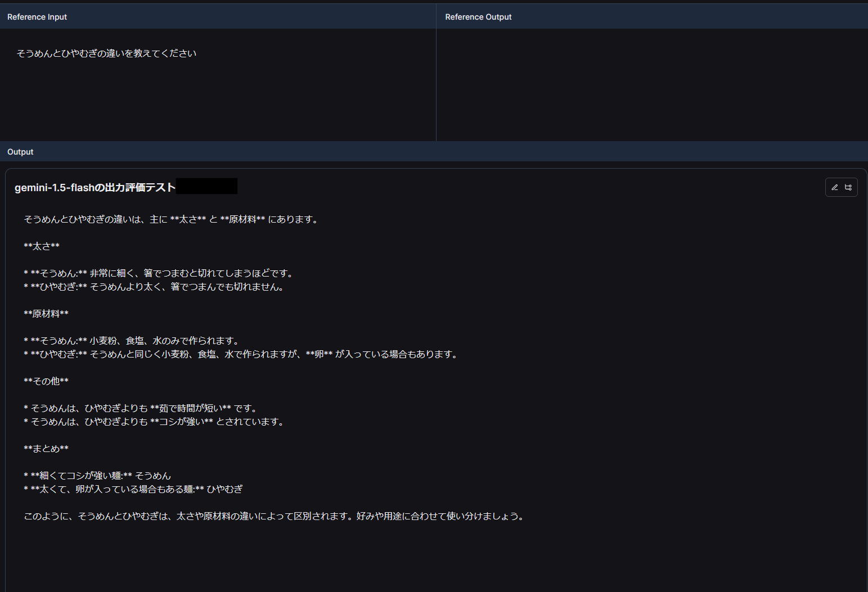Click the title gemini-1.5-flashの出力評価テスト
This screenshot has width=868, height=592.
(x=95, y=187)
